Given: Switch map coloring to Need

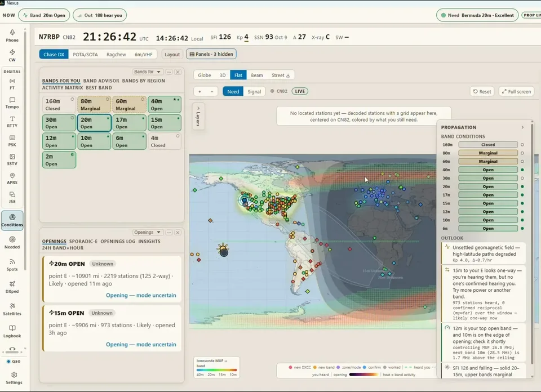Looking at the screenshot, I should (233, 91).
